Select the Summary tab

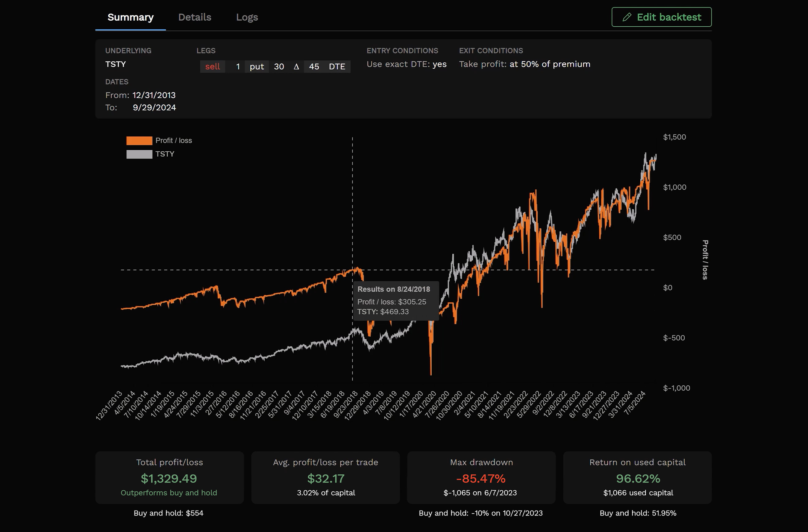coord(130,17)
